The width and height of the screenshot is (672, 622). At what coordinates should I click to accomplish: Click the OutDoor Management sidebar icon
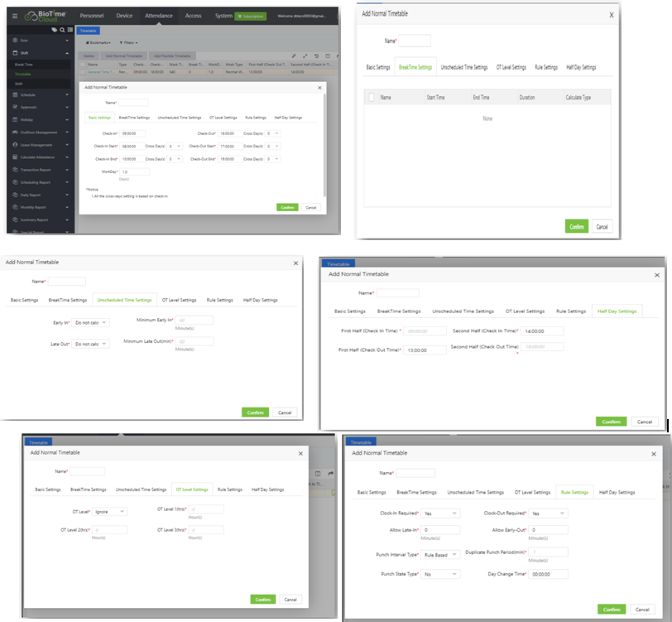[x=15, y=132]
